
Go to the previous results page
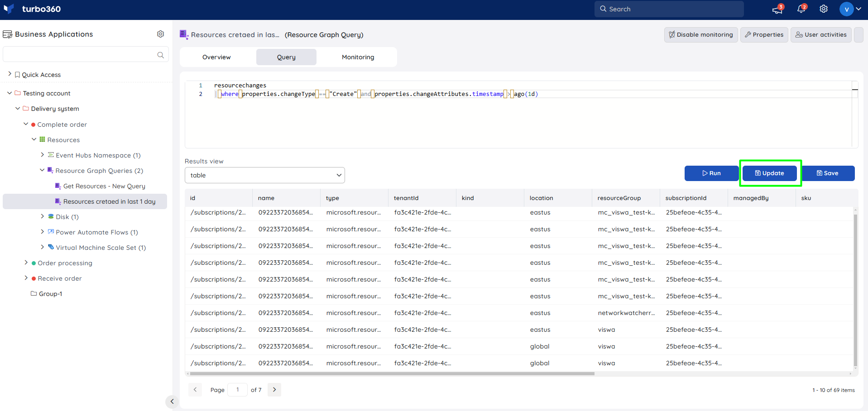pos(195,390)
